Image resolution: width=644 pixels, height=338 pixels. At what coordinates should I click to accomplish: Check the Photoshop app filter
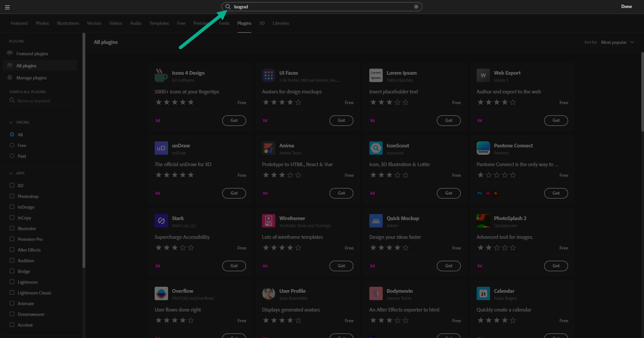click(x=12, y=196)
